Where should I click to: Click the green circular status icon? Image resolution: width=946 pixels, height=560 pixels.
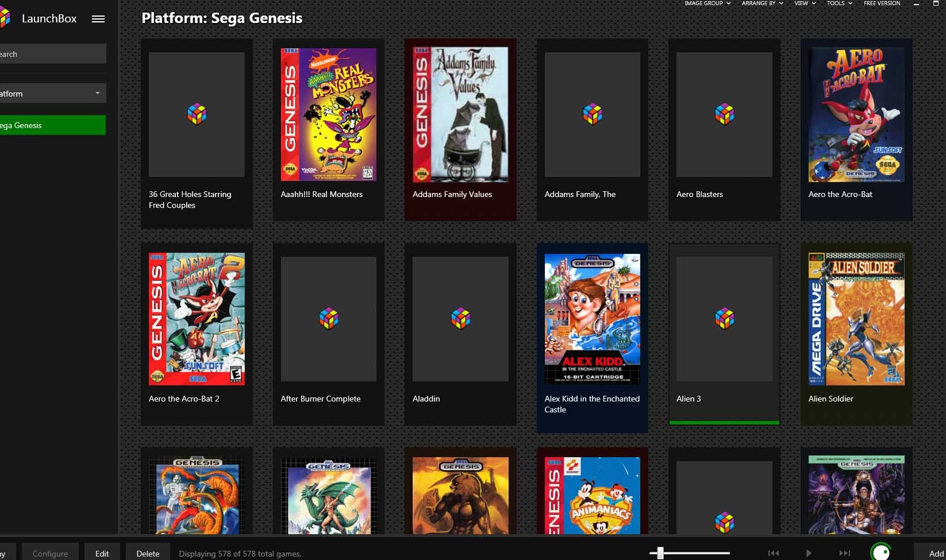point(881,552)
